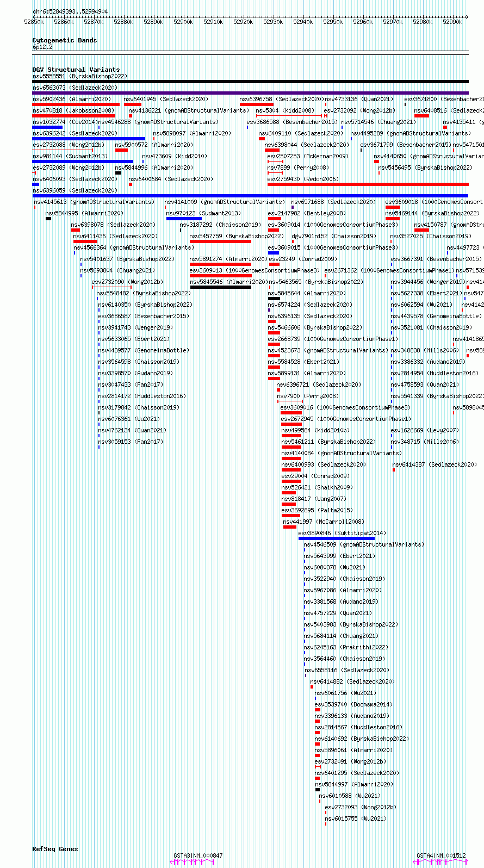Image resolution: width=484 pixels, height=868 pixels.
Task: Select dgv7901n152 (Chaisson2019) variant
Action: [333, 237]
